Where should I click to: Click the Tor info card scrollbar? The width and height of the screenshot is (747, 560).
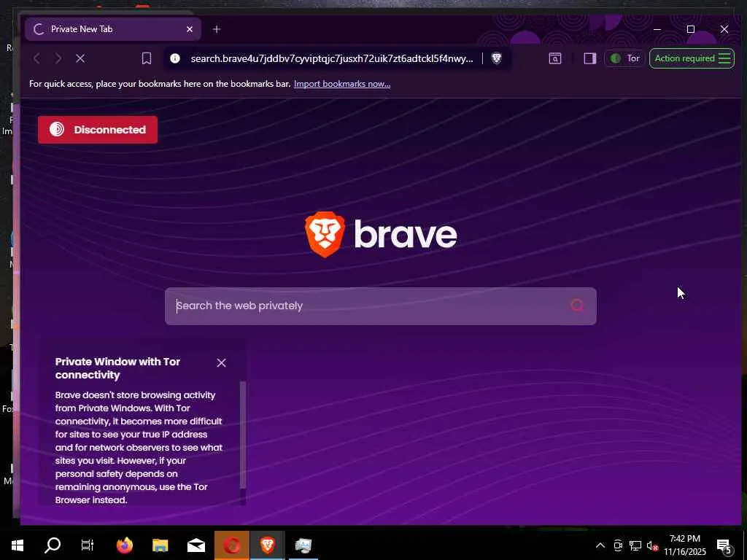coord(242,435)
